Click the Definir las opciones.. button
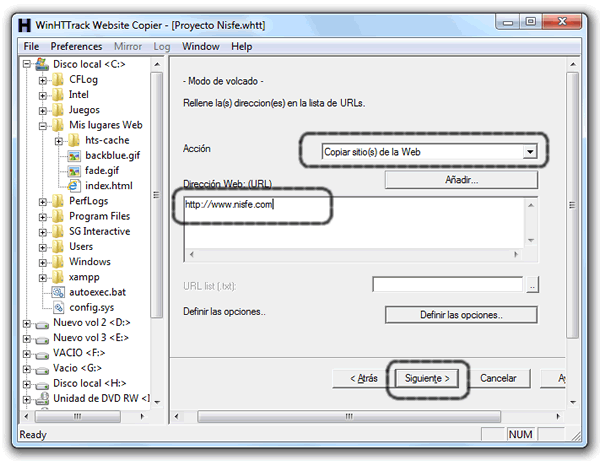The width and height of the screenshot is (600, 461). tap(461, 315)
